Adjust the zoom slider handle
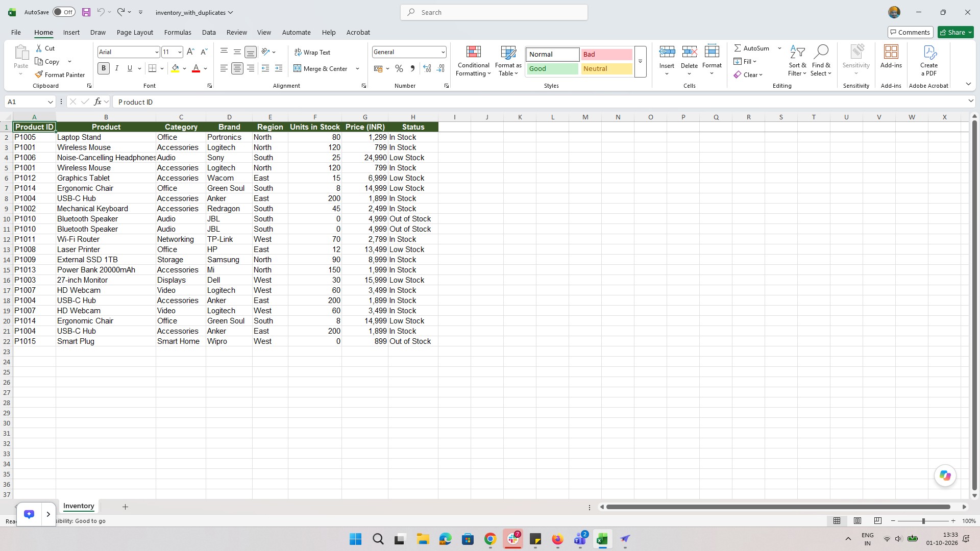The height and width of the screenshot is (551, 980). (923, 521)
